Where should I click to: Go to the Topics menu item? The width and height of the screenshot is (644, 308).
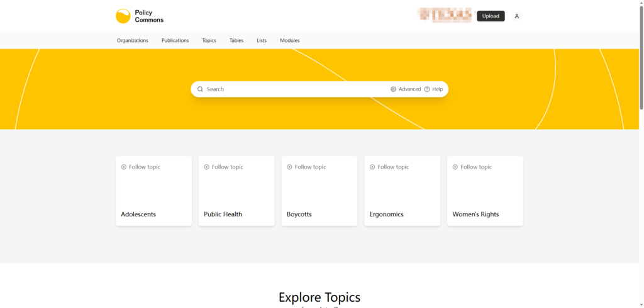click(x=209, y=40)
